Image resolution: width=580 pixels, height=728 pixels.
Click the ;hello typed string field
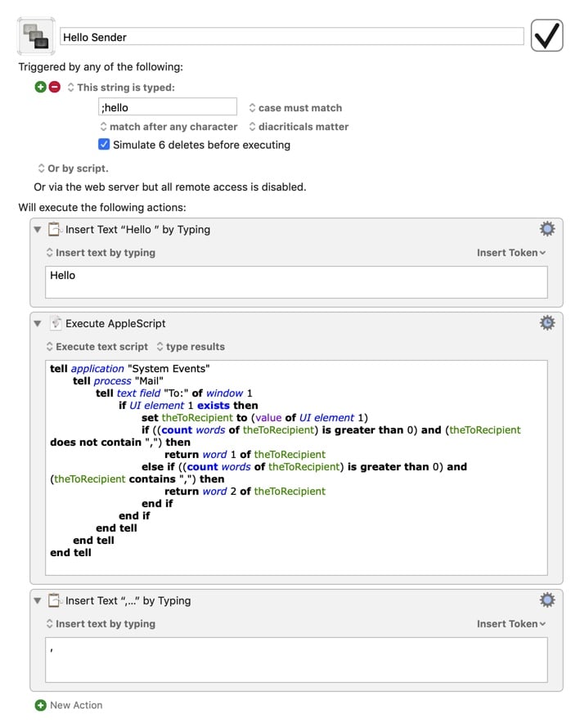click(x=168, y=107)
